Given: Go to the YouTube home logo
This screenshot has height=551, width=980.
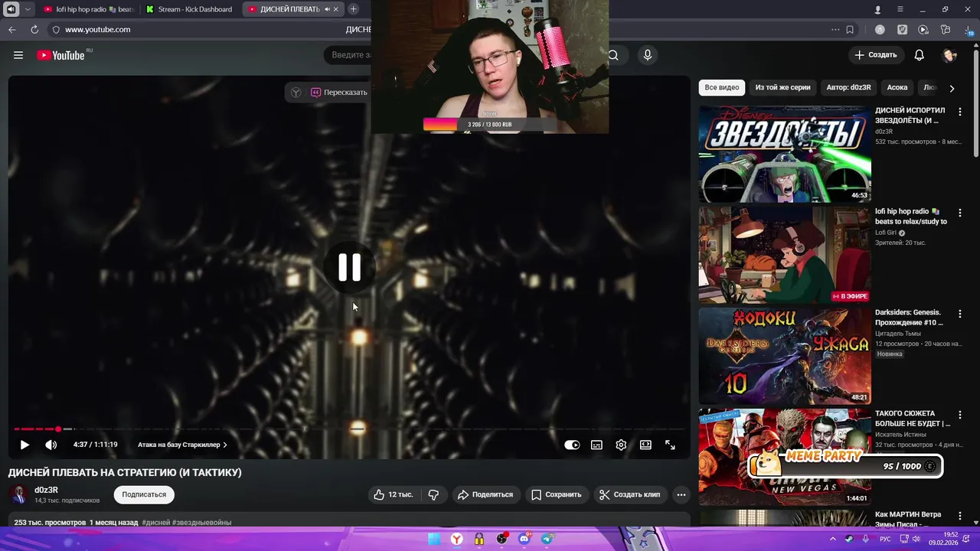Looking at the screenshot, I should (x=60, y=55).
